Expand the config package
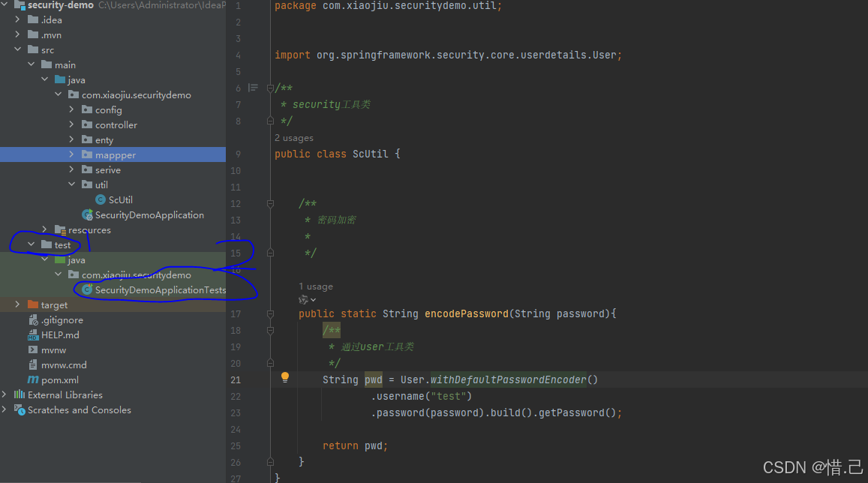 (71, 109)
